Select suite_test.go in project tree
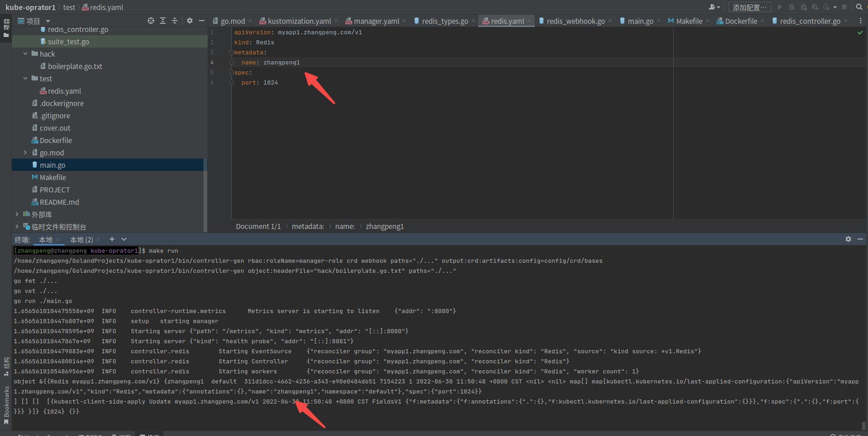The height and width of the screenshot is (436, 868). (68, 42)
